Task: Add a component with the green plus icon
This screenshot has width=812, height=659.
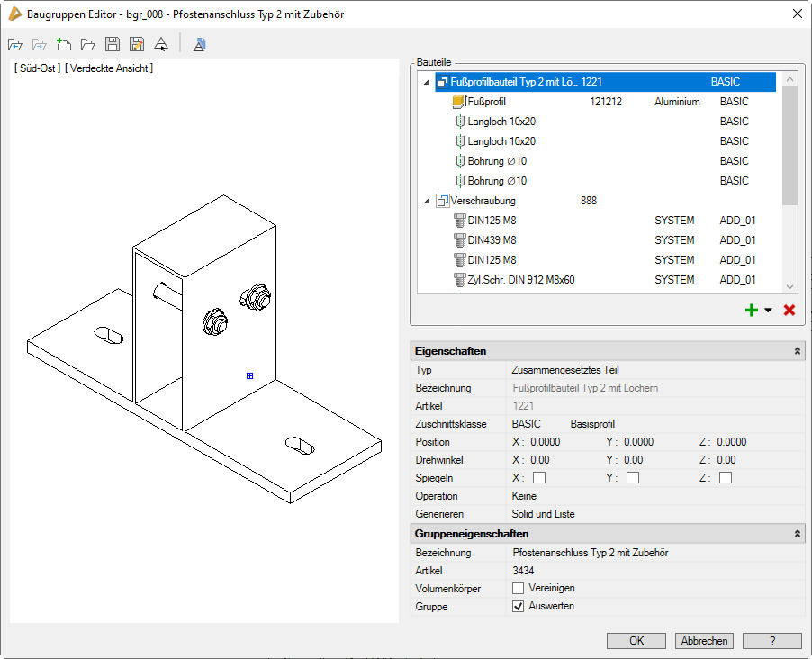Action: tap(752, 311)
